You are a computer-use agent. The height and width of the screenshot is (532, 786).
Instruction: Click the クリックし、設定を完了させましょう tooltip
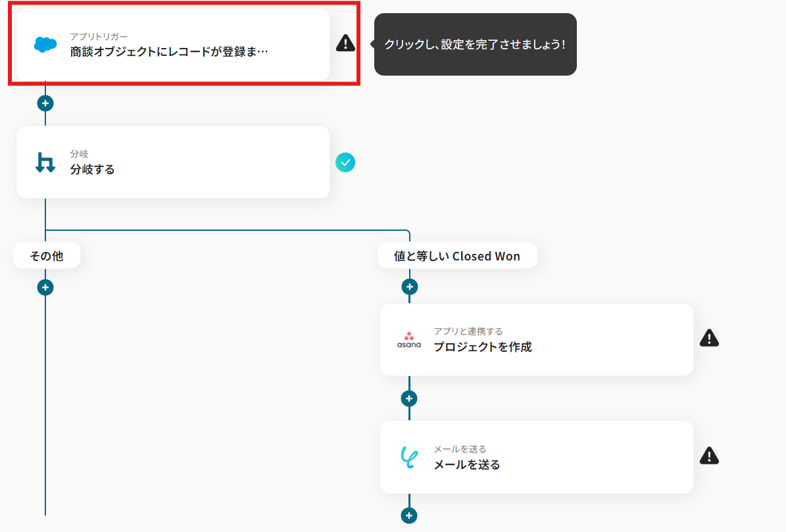(x=475, y=44)
